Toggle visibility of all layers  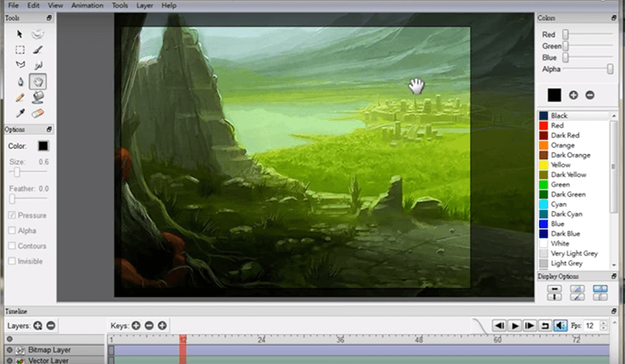coord(9,339)
